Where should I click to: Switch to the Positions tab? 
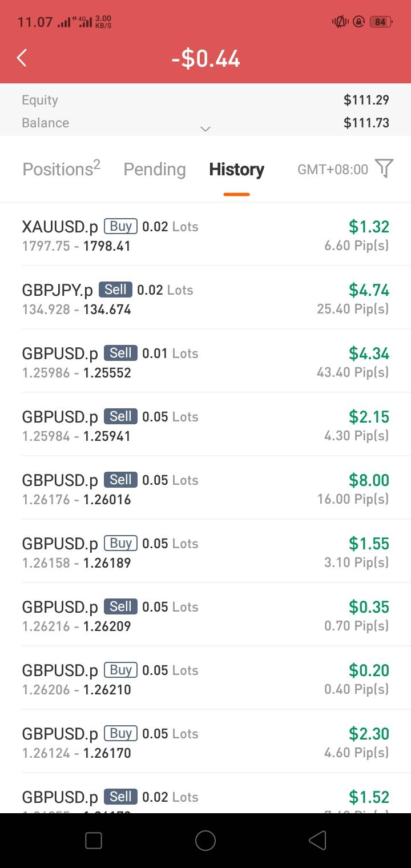click(61, 169)
